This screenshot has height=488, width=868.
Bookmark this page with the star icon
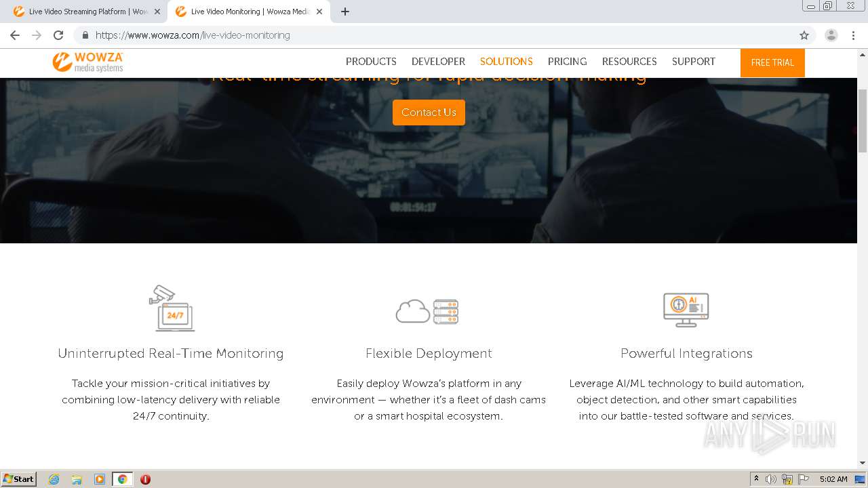804,35
